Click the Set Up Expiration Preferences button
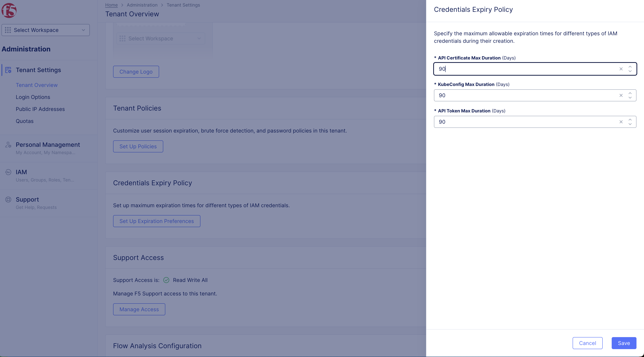Image resolution: width=644 pixels, height=357 pixels. pos(156,221)
